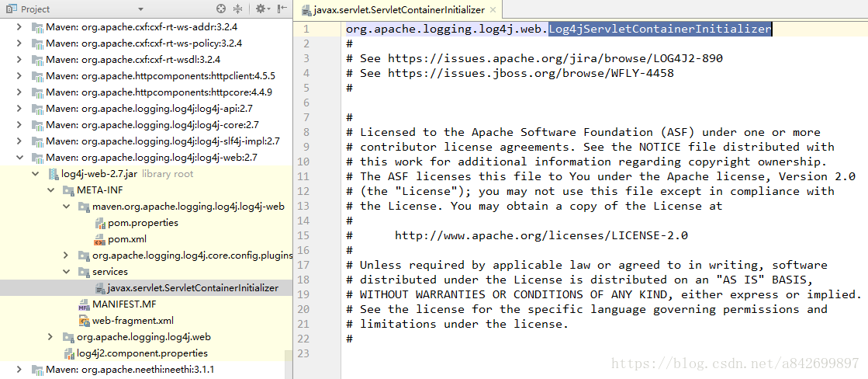The image size is (868, 379).
Task: Expand org.apache.logging.log4j.core.config.plugins folder
Action: tap(66, 256)
